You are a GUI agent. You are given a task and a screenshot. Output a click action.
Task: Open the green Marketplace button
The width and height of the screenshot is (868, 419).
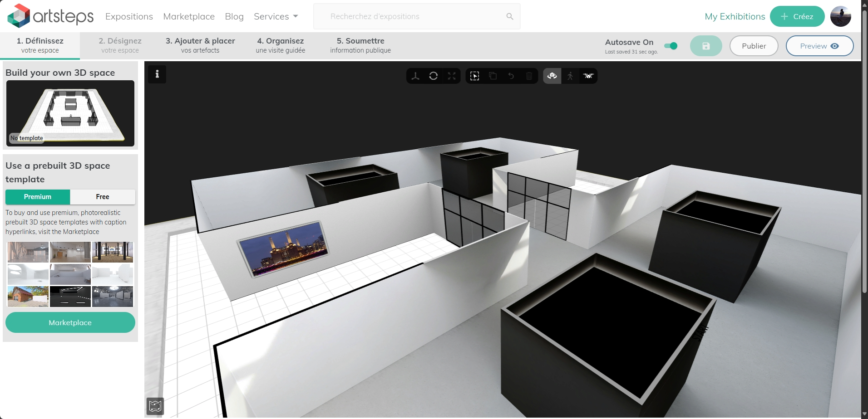click(70, 322)
